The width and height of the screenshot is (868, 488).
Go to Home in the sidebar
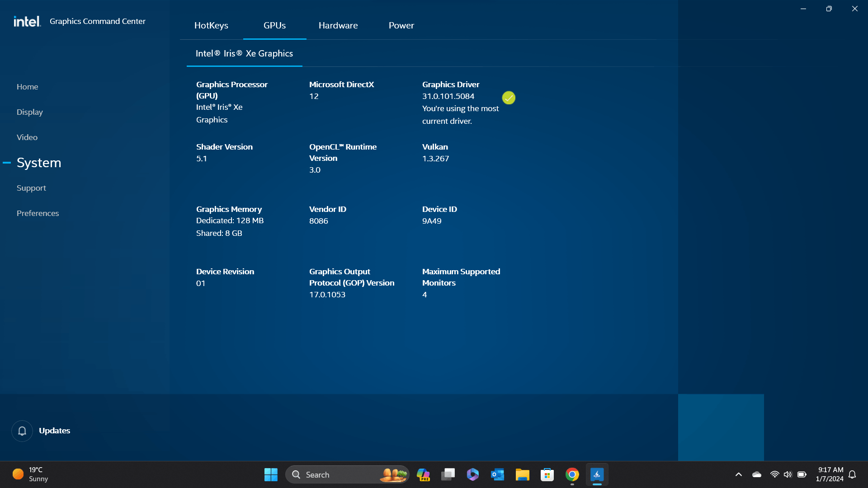pos(28,87)
